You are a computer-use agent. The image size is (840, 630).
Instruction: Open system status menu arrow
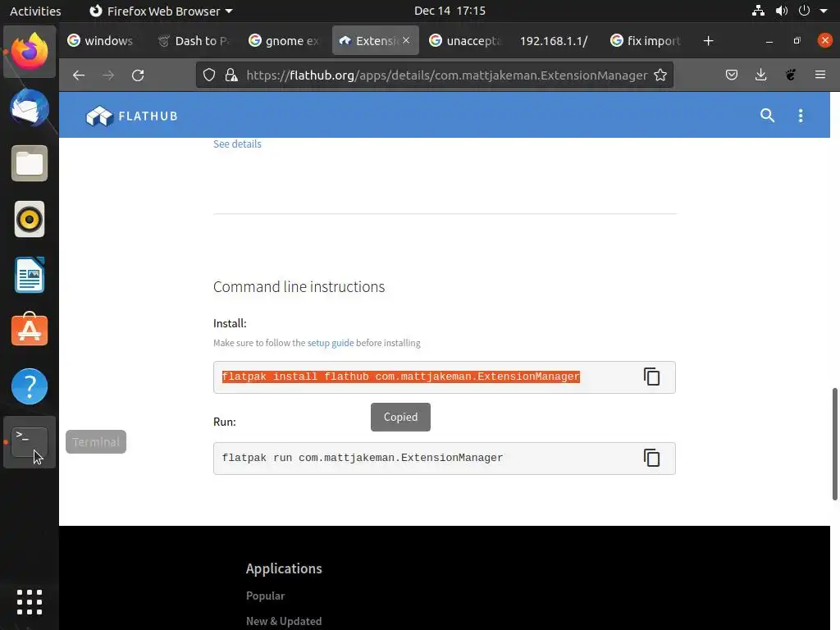coord(824,11)
